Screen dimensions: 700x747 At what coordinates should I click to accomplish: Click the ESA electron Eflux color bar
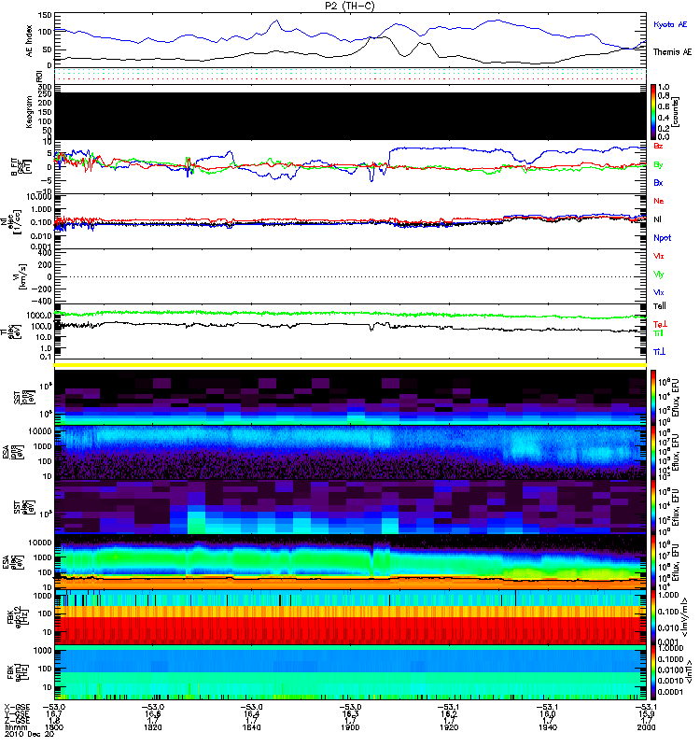click(653, 562)
